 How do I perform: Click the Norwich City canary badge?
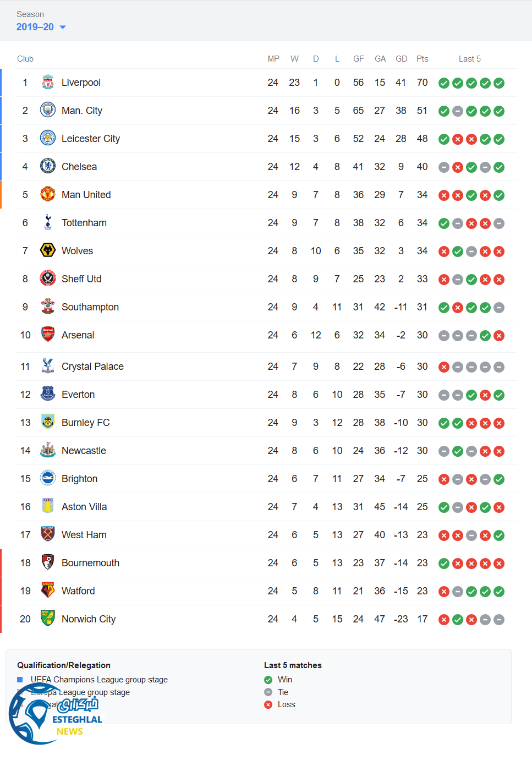click(48, 619)
